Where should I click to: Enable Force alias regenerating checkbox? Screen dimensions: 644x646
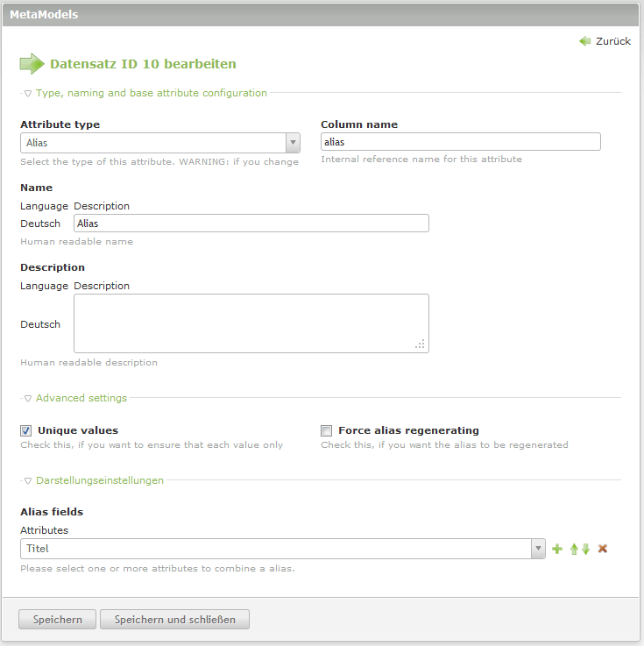click(x=327, y=431)
